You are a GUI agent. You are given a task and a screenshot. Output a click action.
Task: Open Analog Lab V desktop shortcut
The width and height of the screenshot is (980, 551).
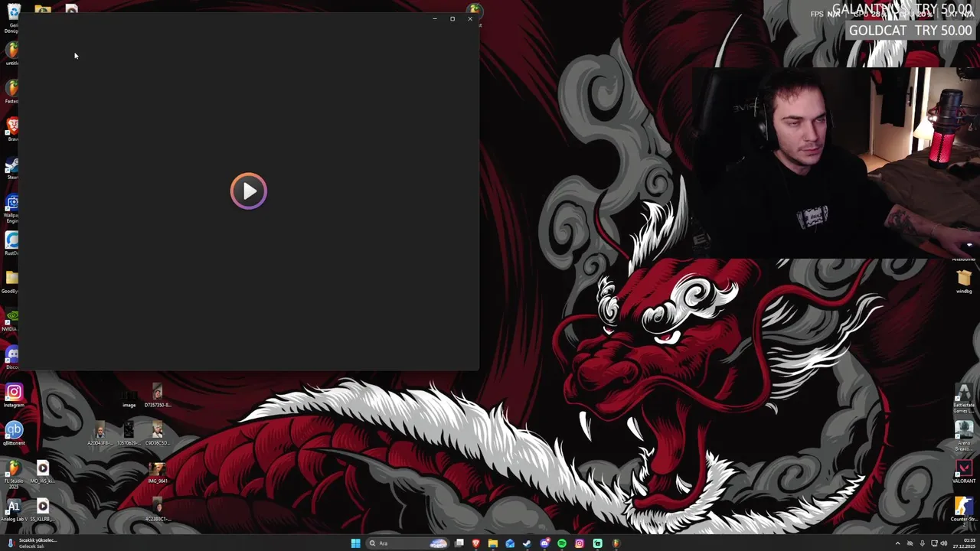pyautogui.click(x=14, y=510)
